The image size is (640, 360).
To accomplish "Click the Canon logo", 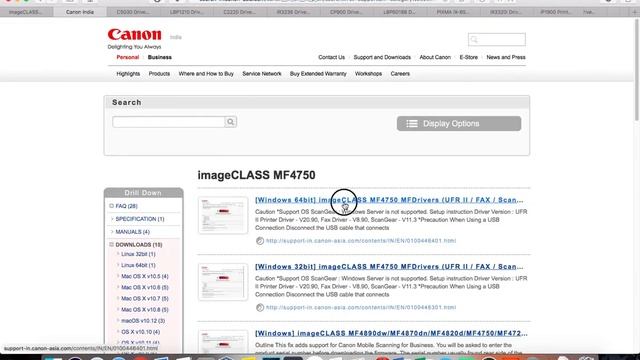I will (x=134, y=35).
